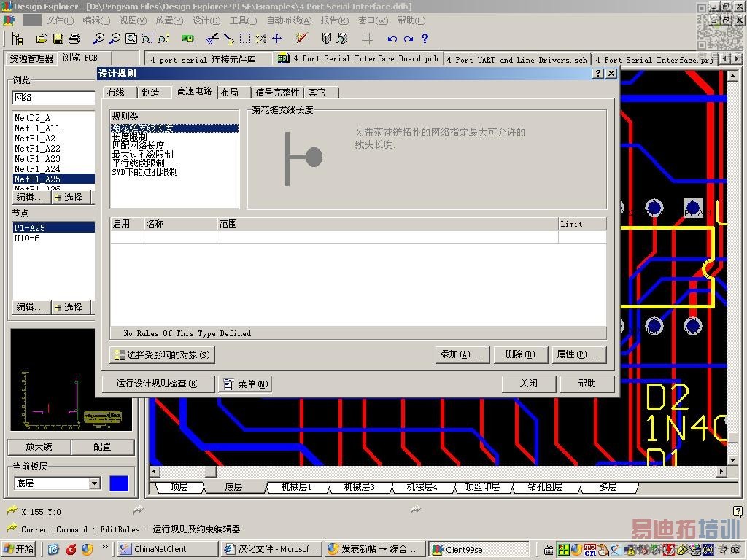Click the undo arrow icon
This screenshot has height=560, width=747.
(392, 39)
